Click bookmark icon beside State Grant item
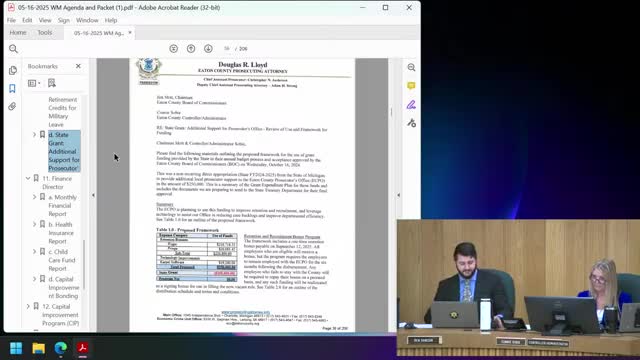 point(42,134)
